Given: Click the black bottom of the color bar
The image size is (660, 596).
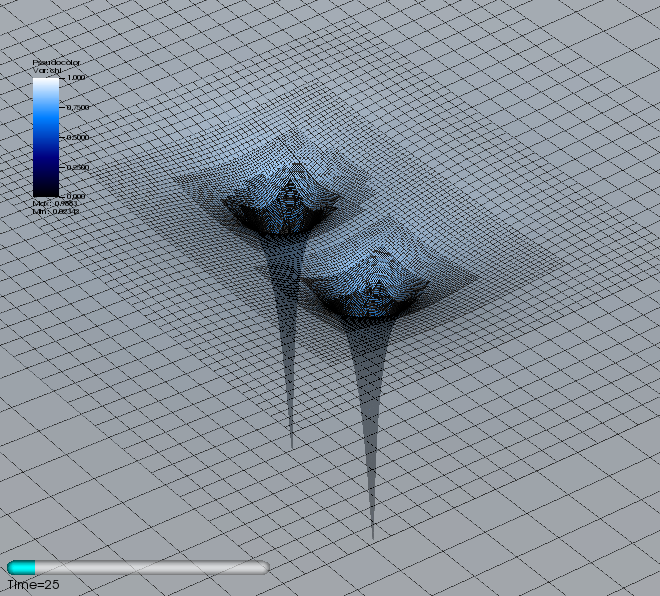Looking at the screenshot, I should click(45, 190).
